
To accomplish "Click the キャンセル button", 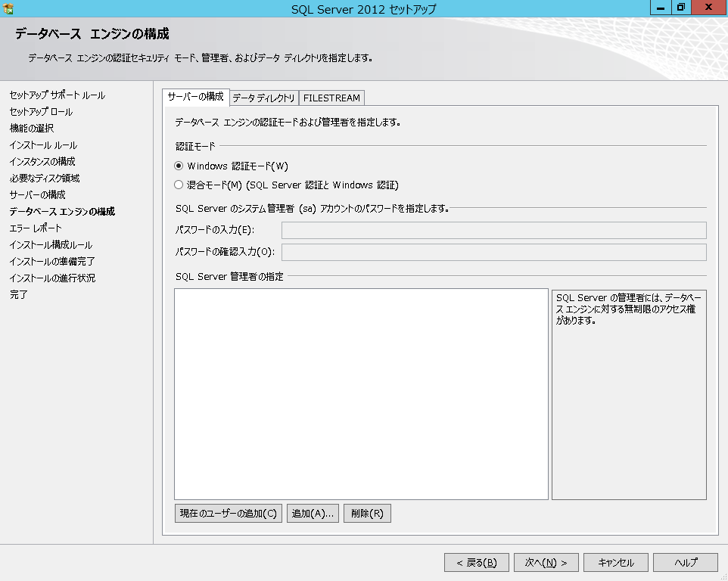I will (x=616, y=562).
